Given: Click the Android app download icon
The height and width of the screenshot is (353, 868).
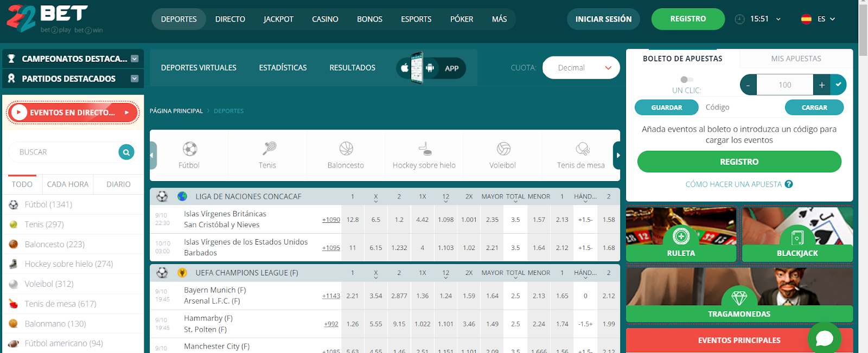Looking at the screenshot, I should pos(430,68).
